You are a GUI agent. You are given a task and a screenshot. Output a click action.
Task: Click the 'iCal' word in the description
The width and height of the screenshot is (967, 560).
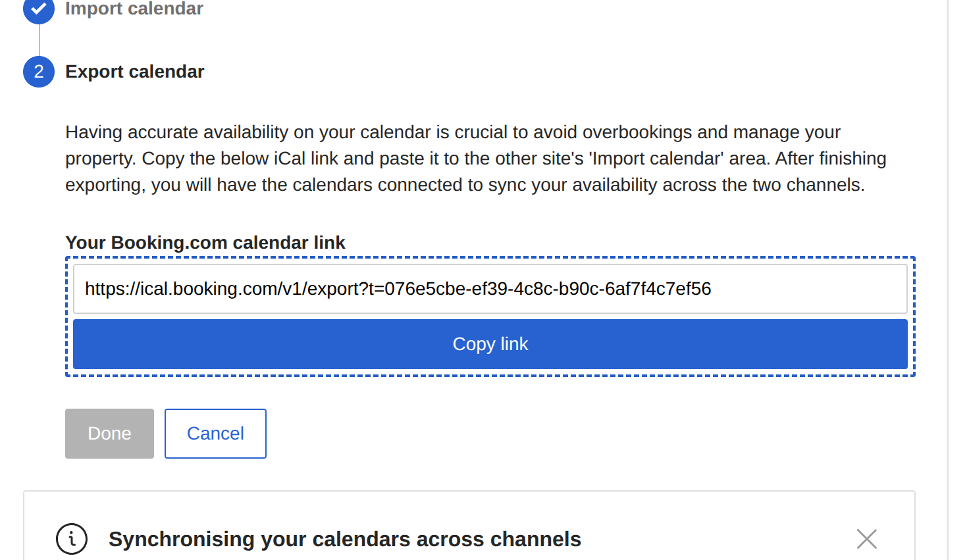(290, 159)
